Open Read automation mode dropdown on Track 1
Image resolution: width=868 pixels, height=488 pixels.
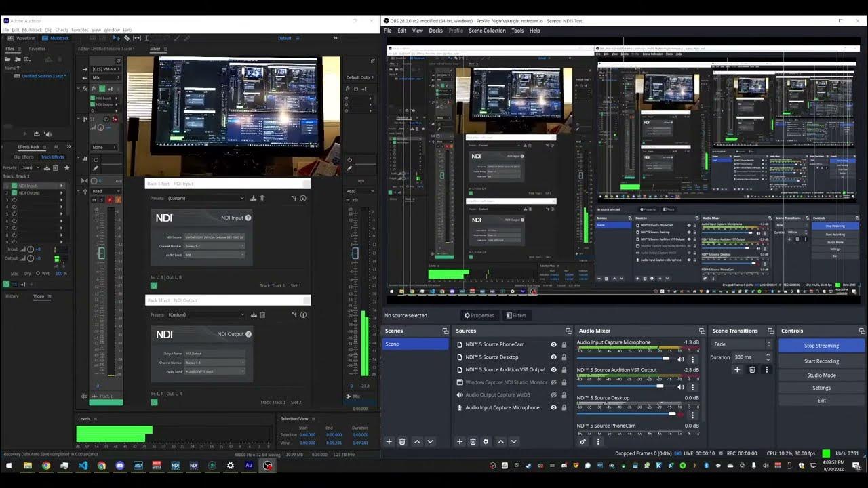point(105,191)
